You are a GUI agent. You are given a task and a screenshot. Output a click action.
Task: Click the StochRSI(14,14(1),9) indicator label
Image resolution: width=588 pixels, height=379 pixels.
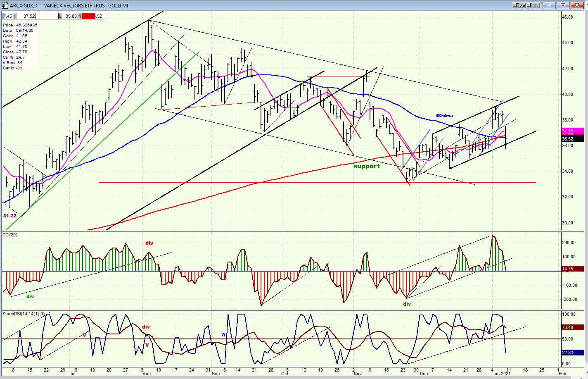click(x=24, y=314)
